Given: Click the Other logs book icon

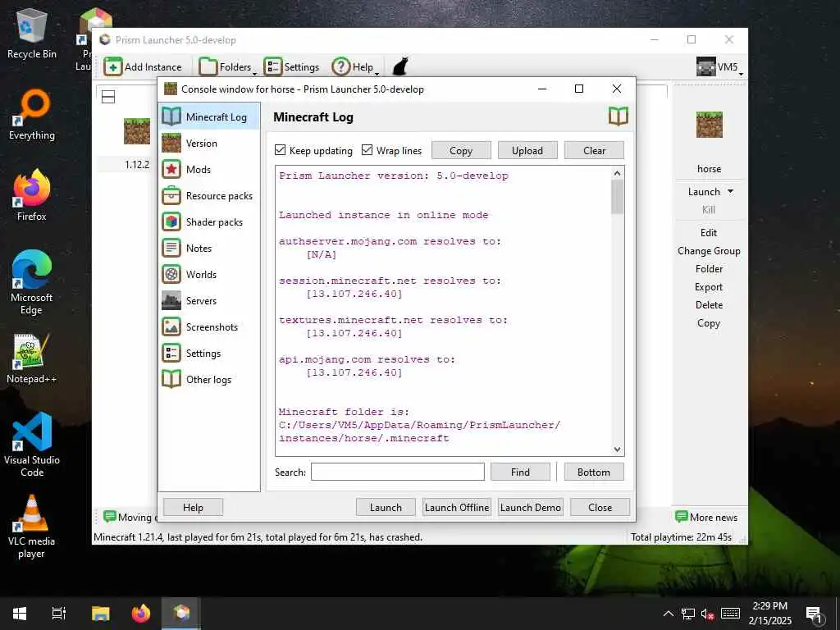Looking at the screenshot, I should [171, 379].
